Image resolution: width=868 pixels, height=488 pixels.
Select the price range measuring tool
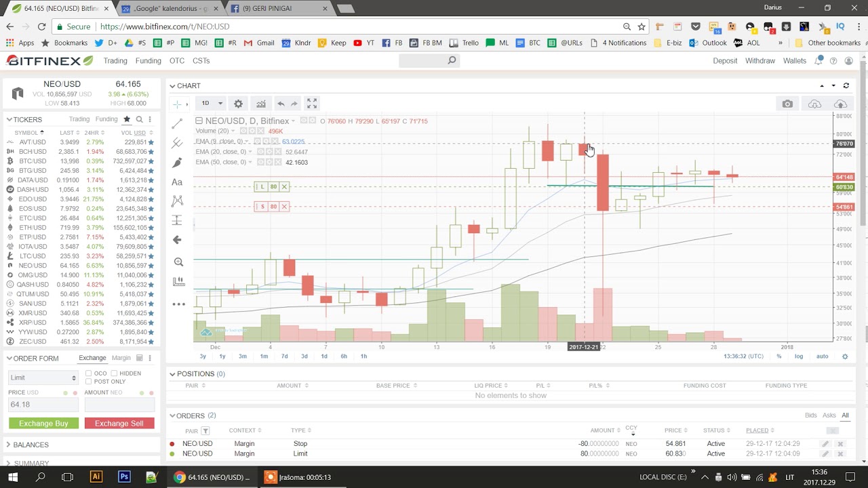178,220
